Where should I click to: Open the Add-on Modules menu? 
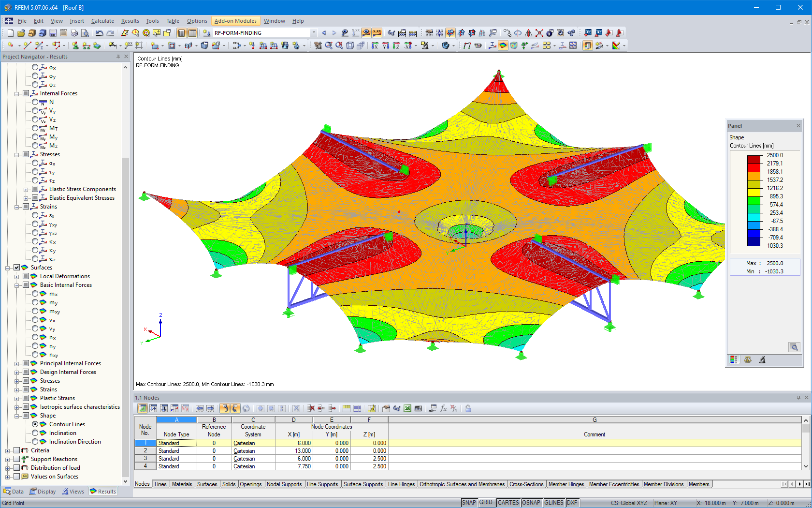pos(235,21)
